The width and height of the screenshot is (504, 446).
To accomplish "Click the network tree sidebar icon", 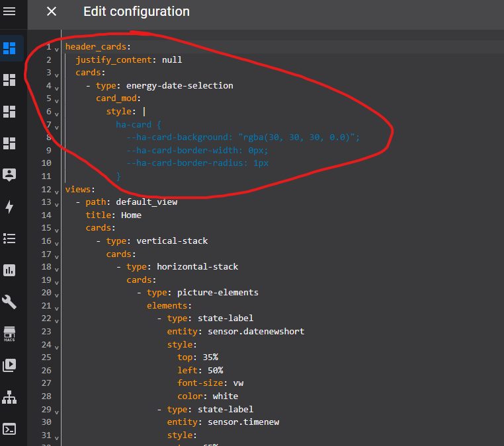I will coord(9,397).
